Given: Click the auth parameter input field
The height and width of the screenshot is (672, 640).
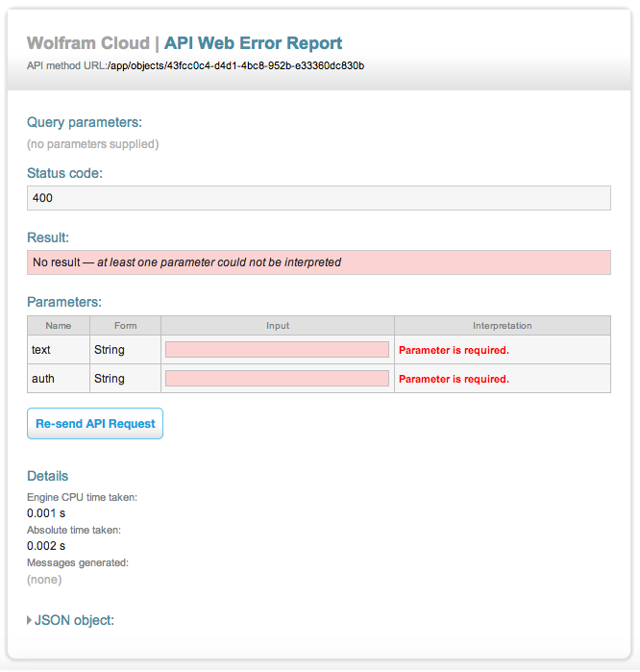Looking at the screenshot, I should point(277,379).
